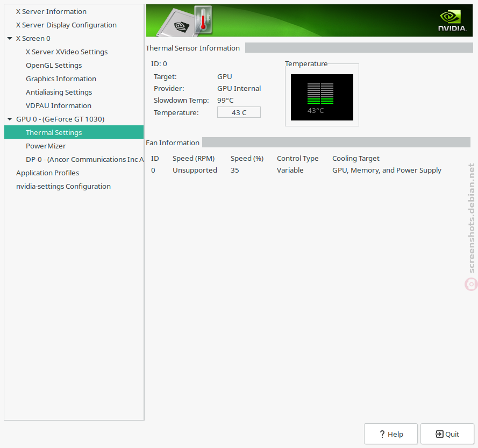Click the Speed (RPM) column header
This screenshot has width=478, height=448.
(x=194, y=158)
